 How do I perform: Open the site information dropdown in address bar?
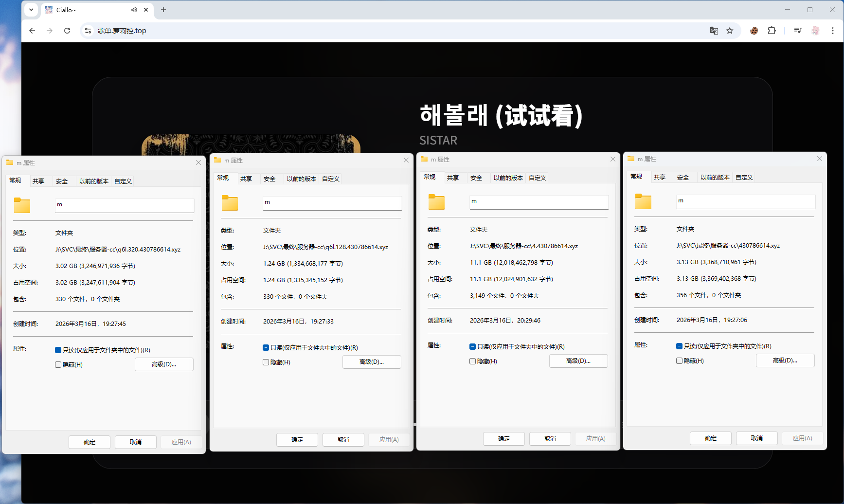(x=88, y=31)
